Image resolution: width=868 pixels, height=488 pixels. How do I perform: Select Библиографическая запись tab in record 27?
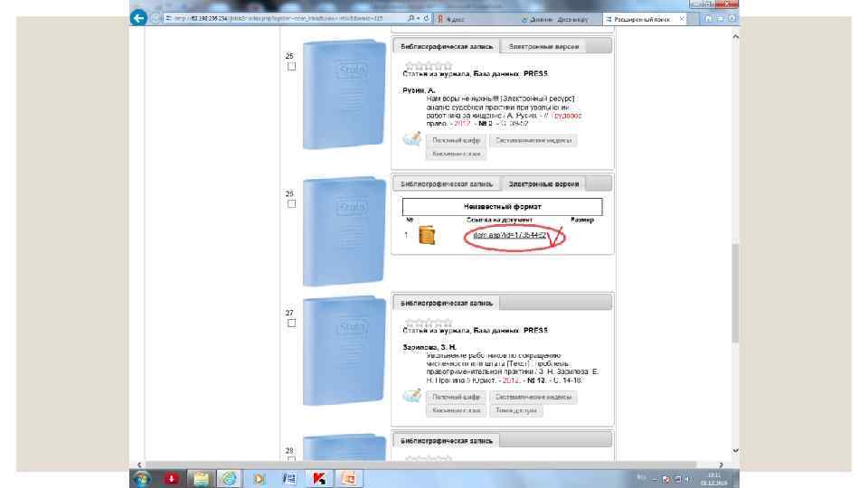446,304
